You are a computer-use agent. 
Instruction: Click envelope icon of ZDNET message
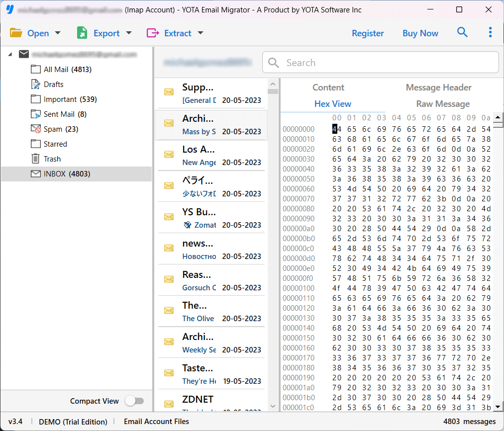point(169,404)
